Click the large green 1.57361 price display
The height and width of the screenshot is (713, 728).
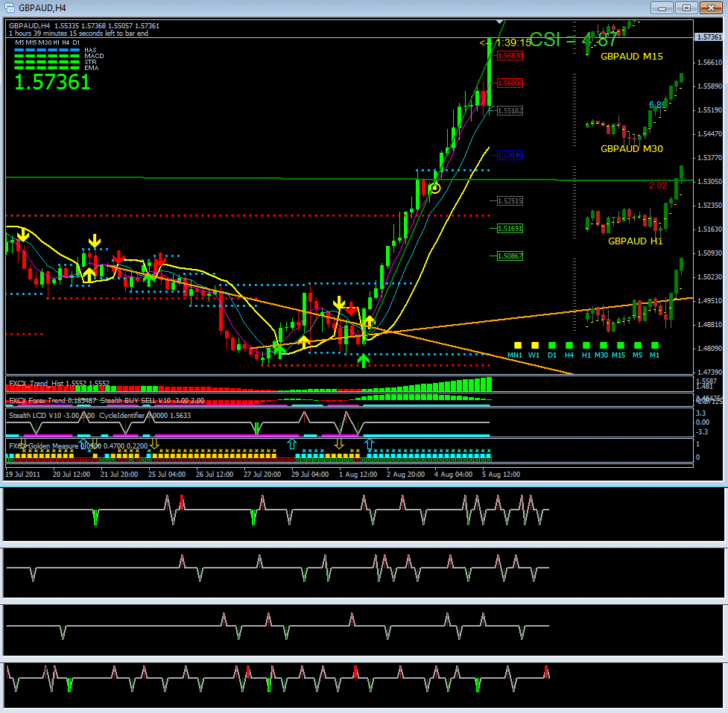[52, 83]
